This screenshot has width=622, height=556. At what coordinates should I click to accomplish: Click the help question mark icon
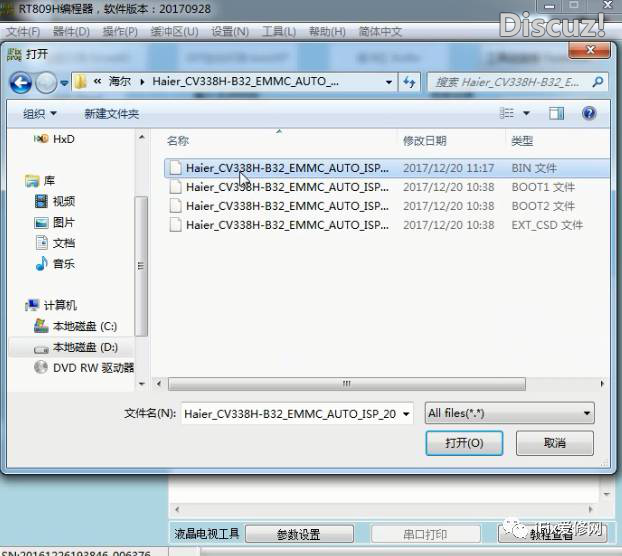[590, 114]
